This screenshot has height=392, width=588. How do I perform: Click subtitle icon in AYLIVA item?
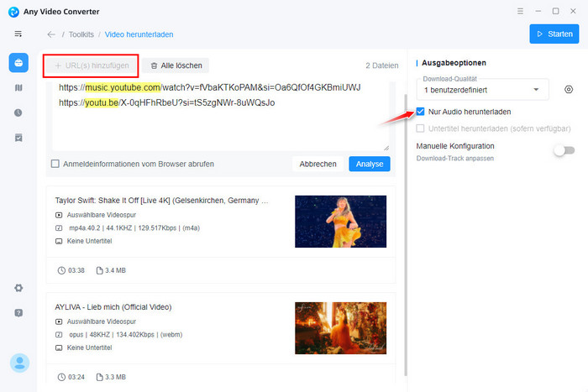point(59,348)
